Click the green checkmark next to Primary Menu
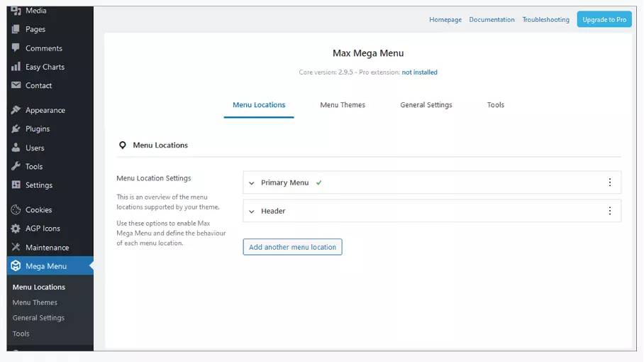Viewport: 644px width, 362px height. 318,182
